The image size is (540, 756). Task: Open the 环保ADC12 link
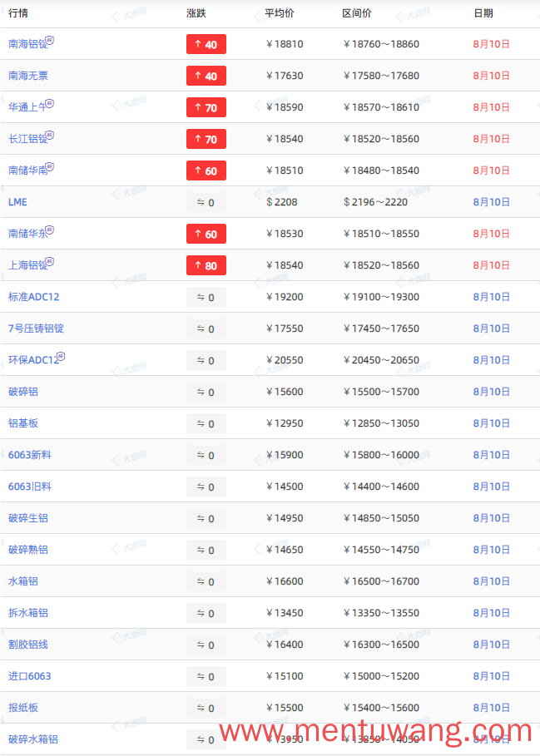coord(34,360)
